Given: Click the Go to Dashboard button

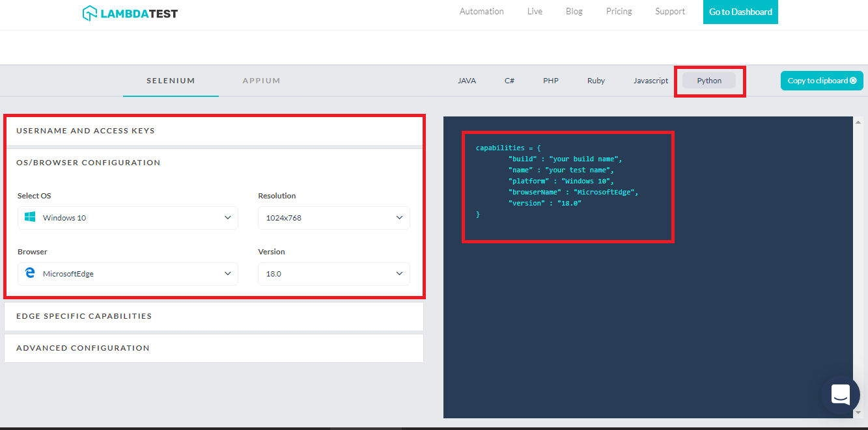Looking at the screenshot, I should (740, 12).
